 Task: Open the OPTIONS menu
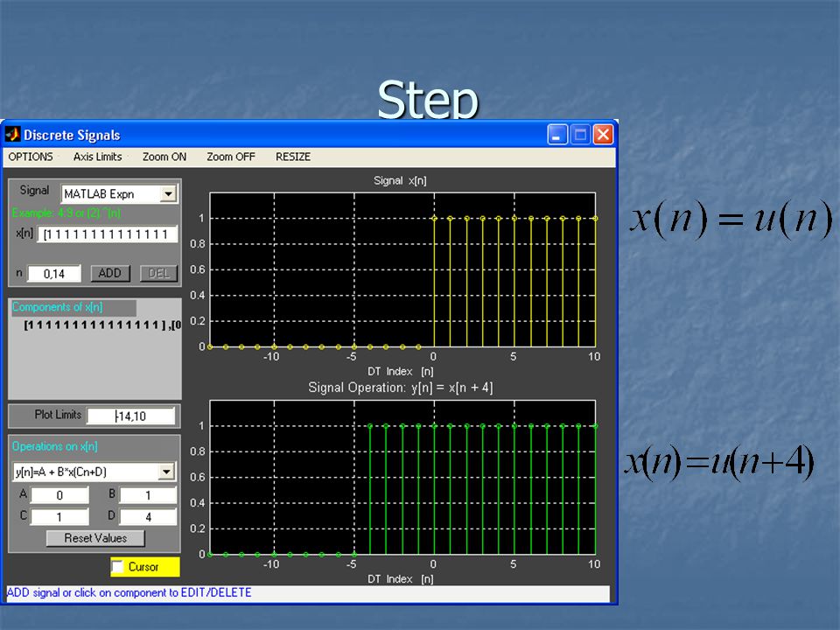(31, 157)
